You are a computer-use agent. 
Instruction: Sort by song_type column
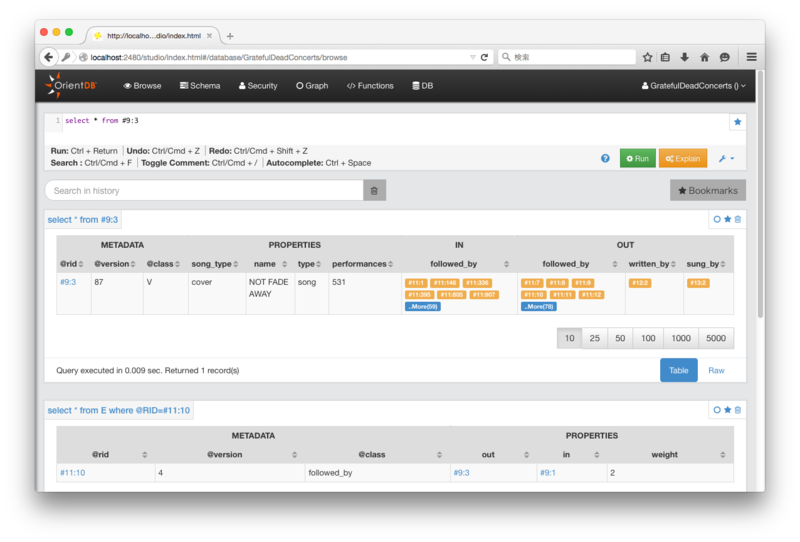pos(215,264)
